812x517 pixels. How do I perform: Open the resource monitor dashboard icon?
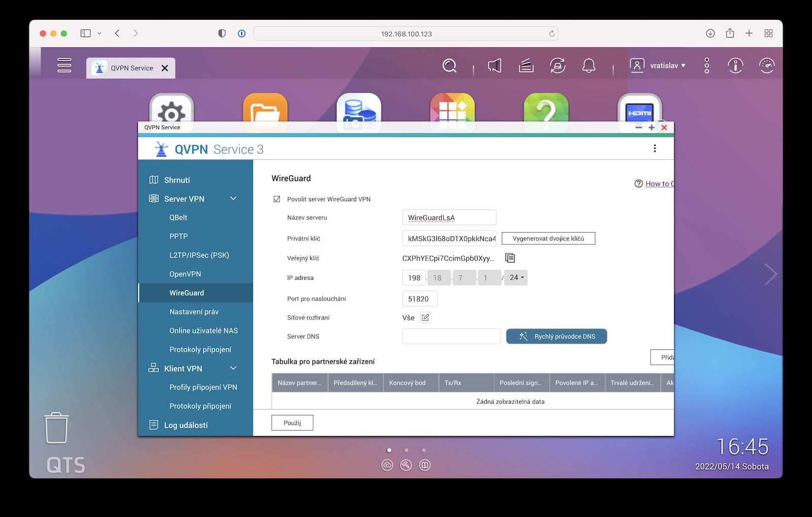point(767,66)
